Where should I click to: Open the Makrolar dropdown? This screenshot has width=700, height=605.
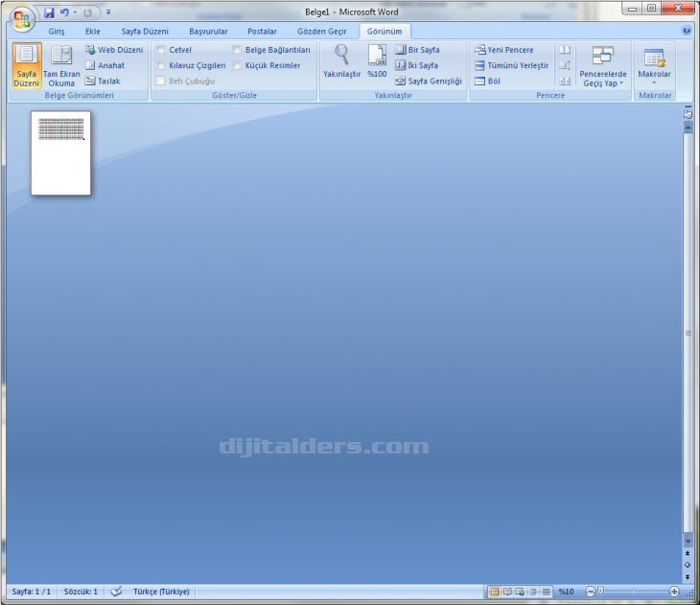pos(655,65)
